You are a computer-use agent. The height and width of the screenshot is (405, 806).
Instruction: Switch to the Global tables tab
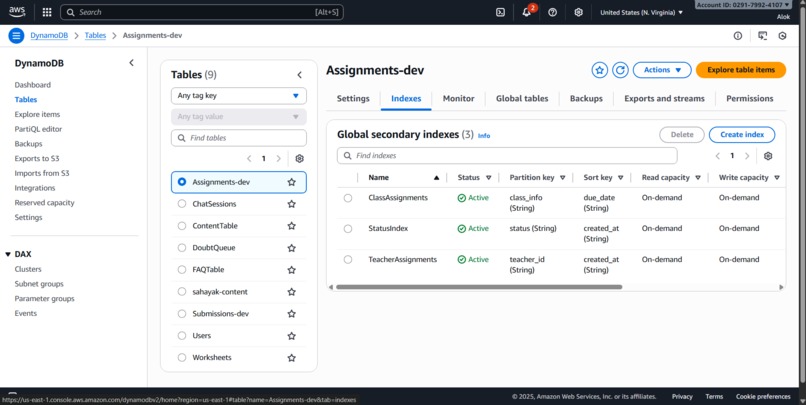(x=522, y=99)
